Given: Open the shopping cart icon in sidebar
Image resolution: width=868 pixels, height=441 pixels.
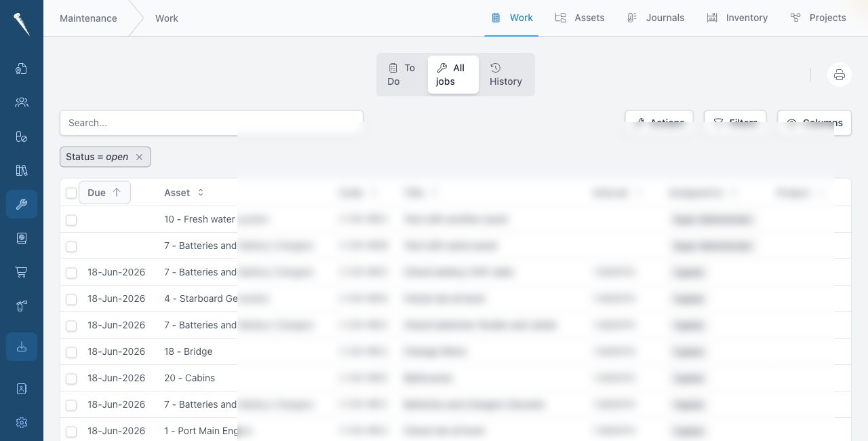Looking at the screenshot, I should pos(22,272).
